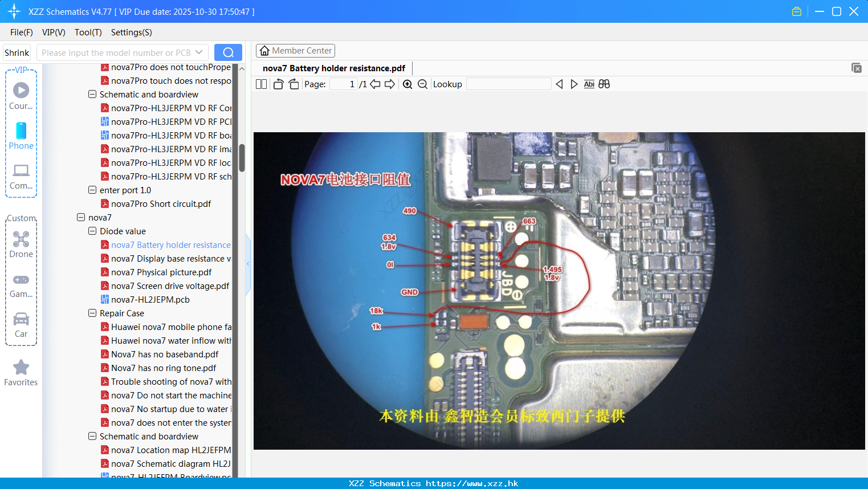Open the VIP(V) menu

[54, 32]
